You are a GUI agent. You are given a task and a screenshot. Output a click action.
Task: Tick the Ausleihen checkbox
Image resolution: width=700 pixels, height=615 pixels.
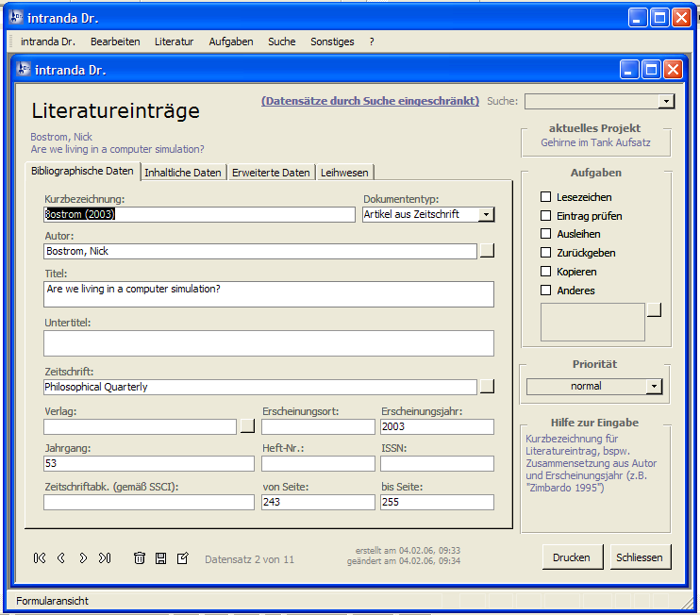coord(545,234)
